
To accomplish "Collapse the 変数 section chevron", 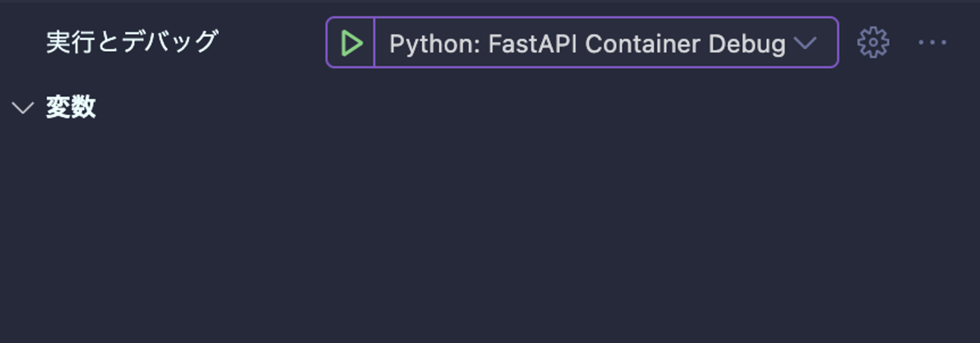I will (23, 108).
